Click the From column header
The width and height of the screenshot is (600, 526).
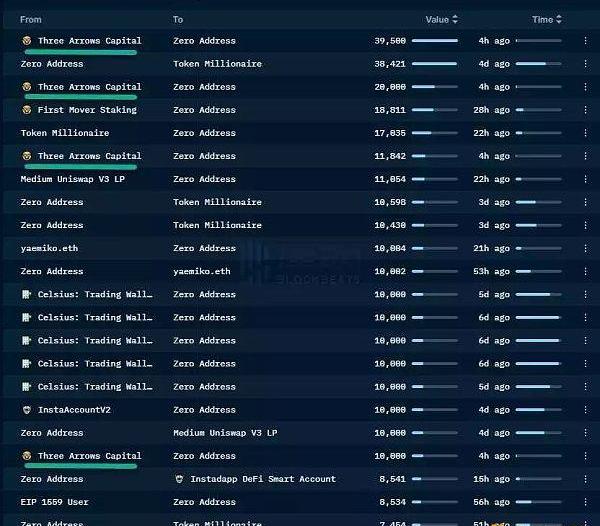click(31, 19)
